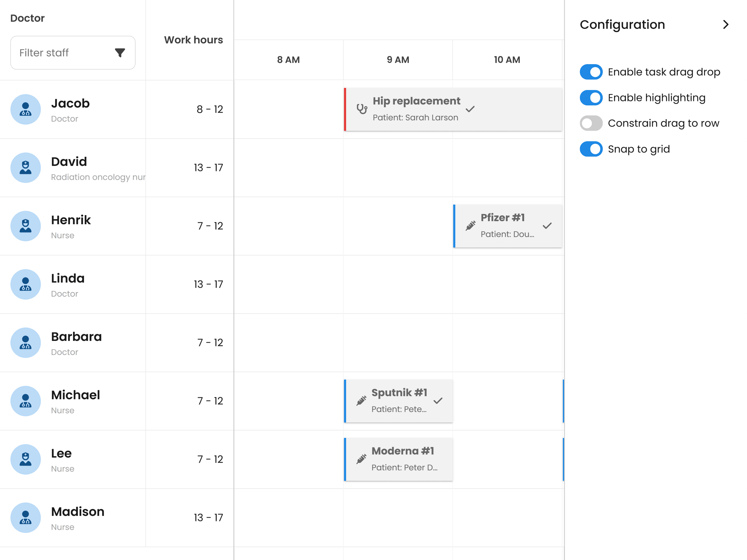Viewport: 747px width, 560px height.
Task: Toggle Enable task drag drop off
Action: point(591,72)
